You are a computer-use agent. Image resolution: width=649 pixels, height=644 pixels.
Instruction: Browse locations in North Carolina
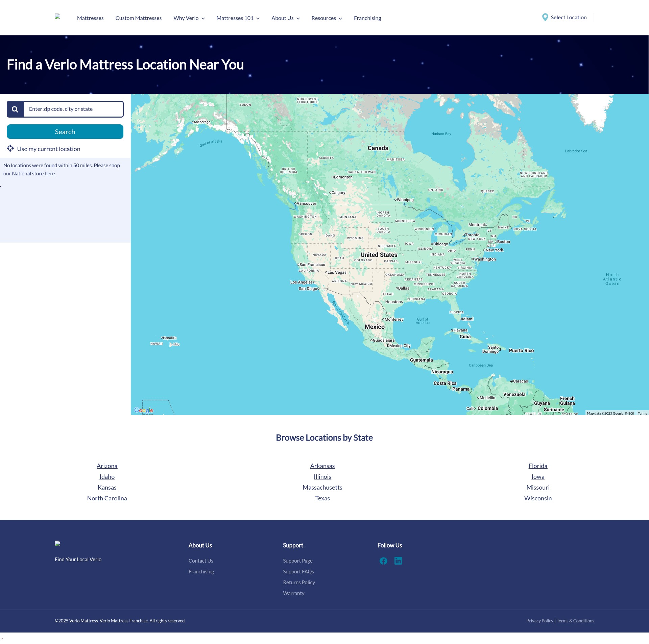tap(107, 498)
